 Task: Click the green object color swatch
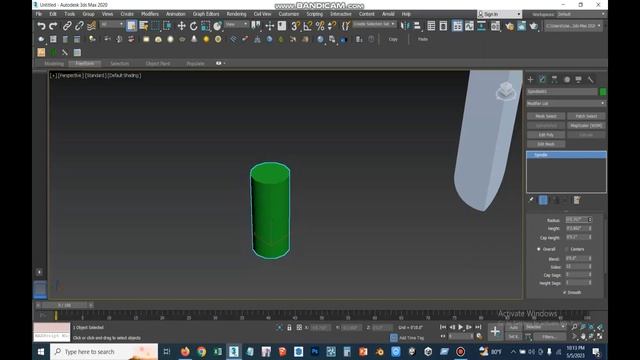[603, 92]
